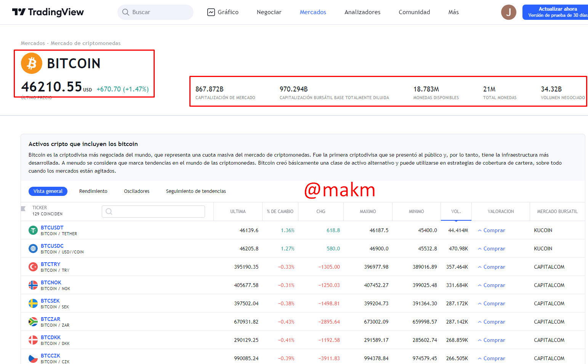
Task: Click the Actualizar ahora button
Action: tap(556, 12)
